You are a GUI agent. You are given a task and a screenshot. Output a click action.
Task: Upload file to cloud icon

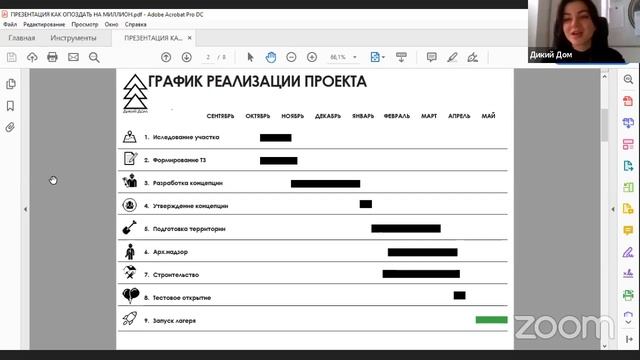pos(32,57)
